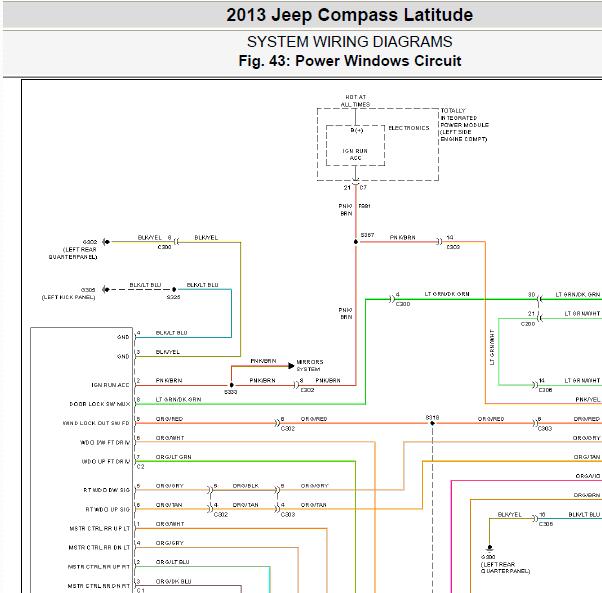Select the "MSTR CTRL RR UP LT" label
Image resolution: width=602 pixels, height=593 pixels.
[99, 529]
